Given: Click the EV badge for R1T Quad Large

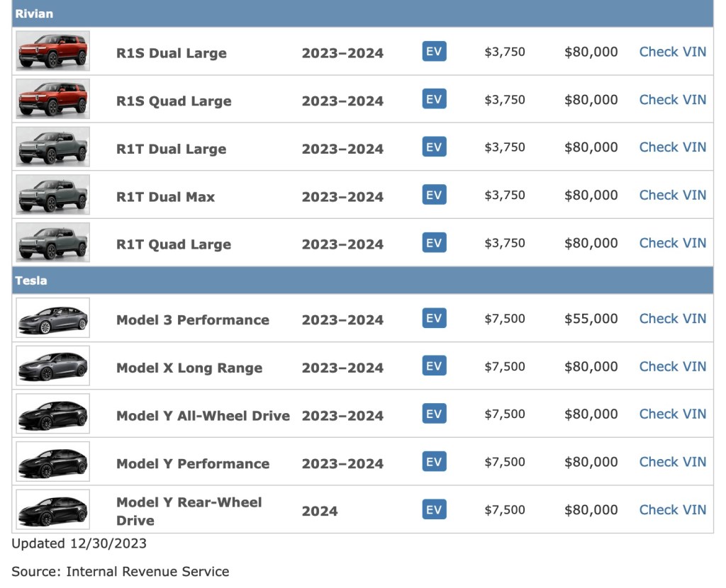Looking at the screenshot, I should [x=434, y=243].
